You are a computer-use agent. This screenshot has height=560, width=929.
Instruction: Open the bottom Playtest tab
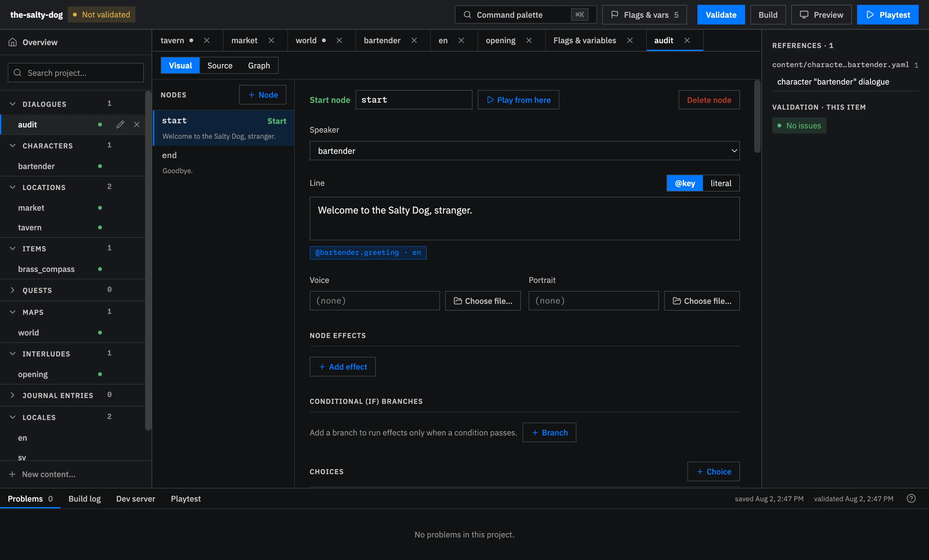[185, 498]
